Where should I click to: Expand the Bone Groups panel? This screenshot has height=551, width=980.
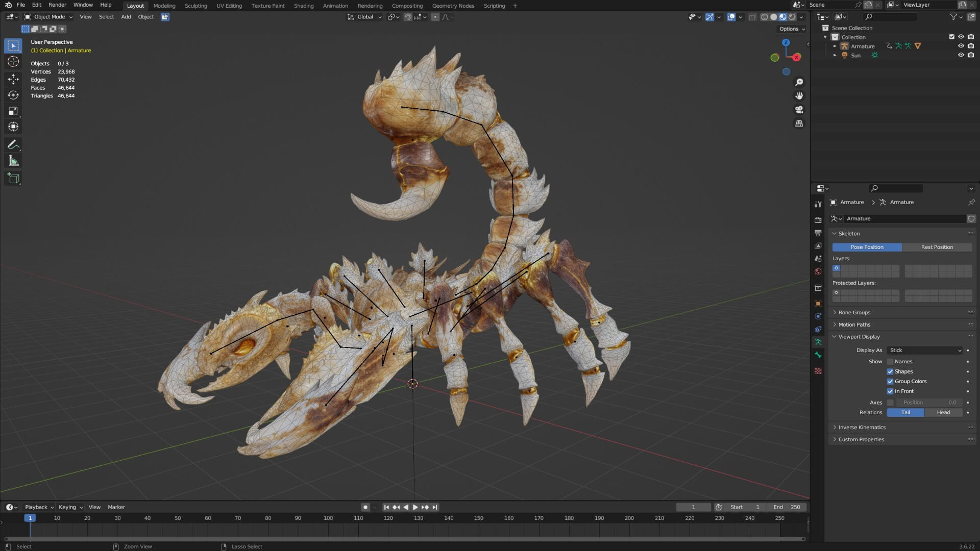coord(901,312)
